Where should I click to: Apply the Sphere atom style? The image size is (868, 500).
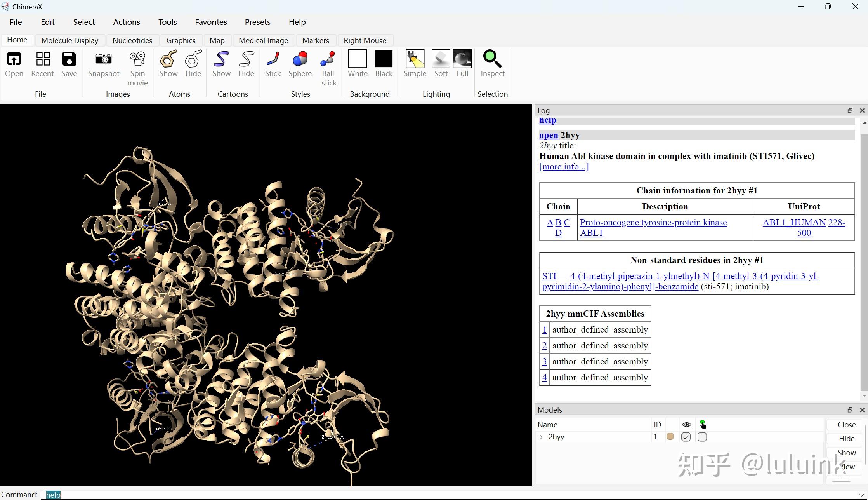(x=300, y=59)
